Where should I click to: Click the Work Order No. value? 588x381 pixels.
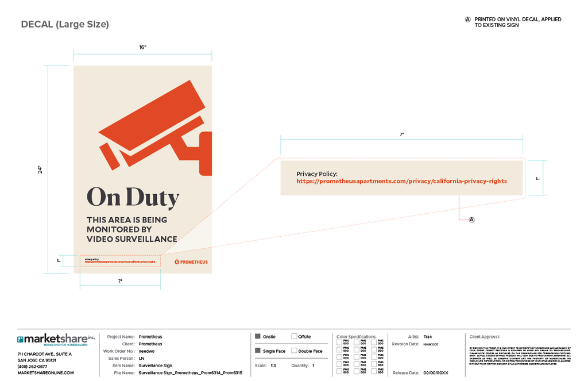(x=146, y=351)
